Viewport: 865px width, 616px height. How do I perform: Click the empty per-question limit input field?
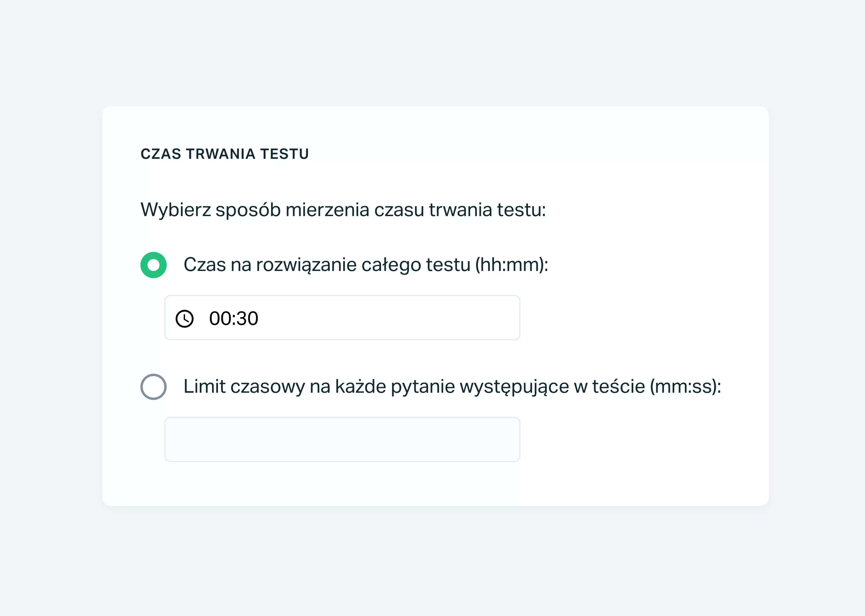(x=342, y=439)
